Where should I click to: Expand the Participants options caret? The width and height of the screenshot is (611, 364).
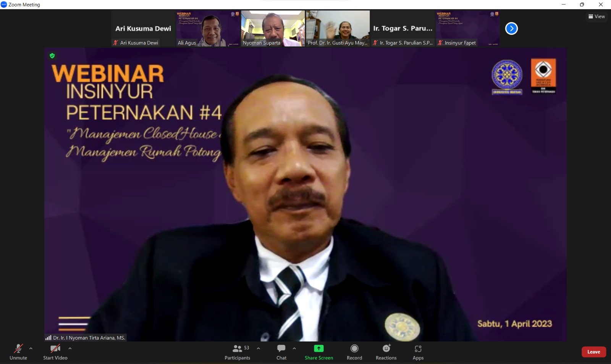259,348
